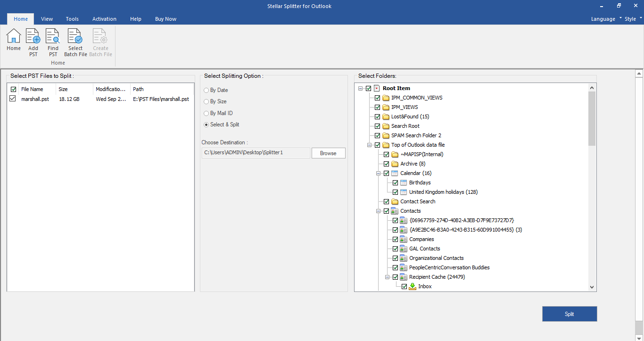The image size is (644, 341).
Task: Click the folder tree scroll down arrow
Action: [x=592, y=287]
